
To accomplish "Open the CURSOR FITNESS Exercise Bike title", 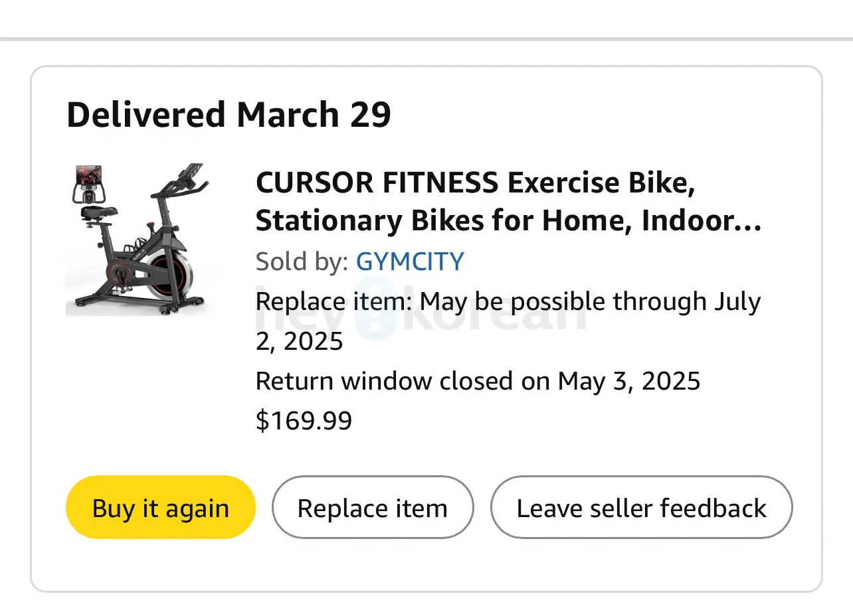I will pyautogui.click(x=475, y=183).
